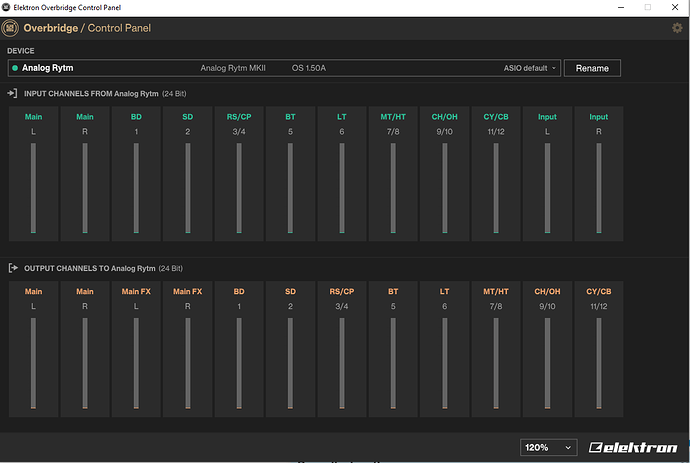The image size is (690, 463).
Task: Select the Analog Rytm device name
Action: (x=48, y=68)
